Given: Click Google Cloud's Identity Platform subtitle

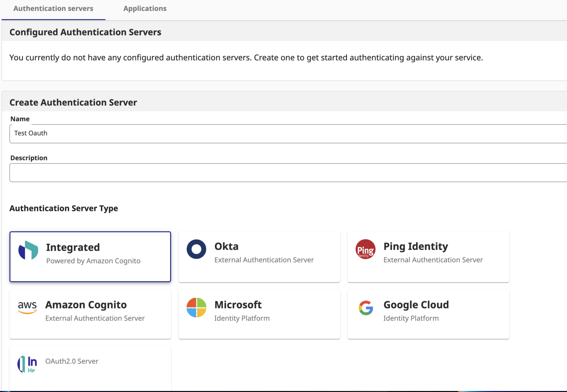Looking at the screenshot, I should click(411, 318).
